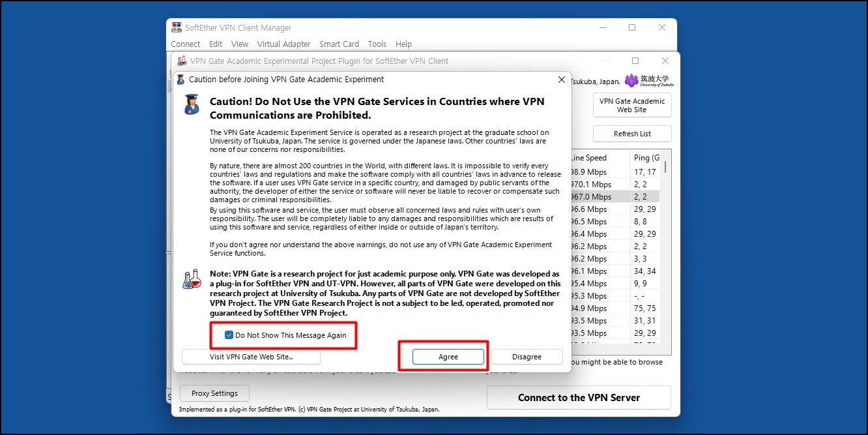The height and width of the screenshot is (435, 868).
Task: Click the ping value showing dashes
Action: [x=639, y=296]
